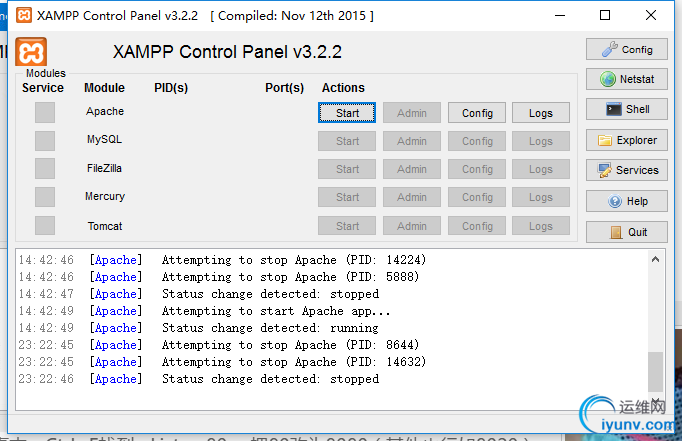Start the MySQL module
Viewport: 682px width, 441px height.
[347, 141]
